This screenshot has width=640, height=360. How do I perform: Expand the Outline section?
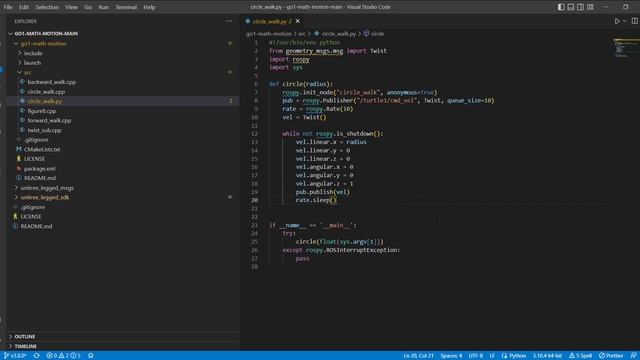point(24,337)
